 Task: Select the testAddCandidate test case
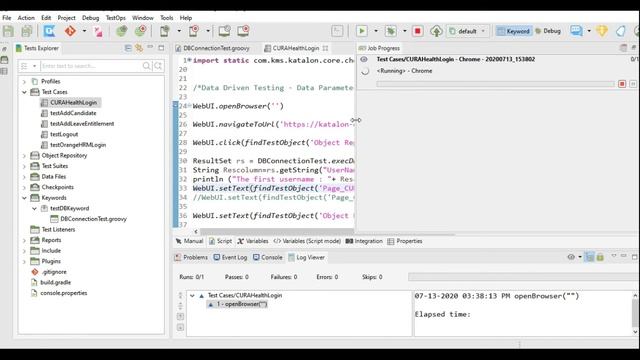point(73,113)
